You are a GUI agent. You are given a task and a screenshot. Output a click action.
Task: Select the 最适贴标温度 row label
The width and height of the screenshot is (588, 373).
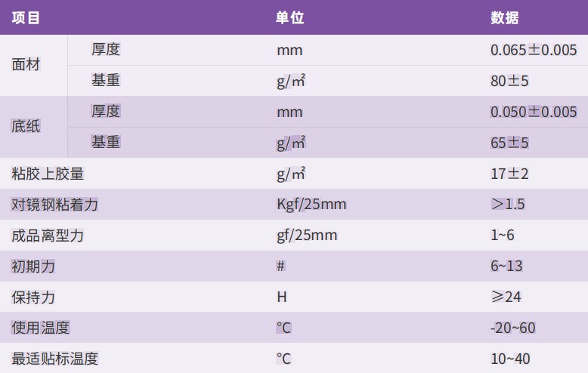pos(54,359)
